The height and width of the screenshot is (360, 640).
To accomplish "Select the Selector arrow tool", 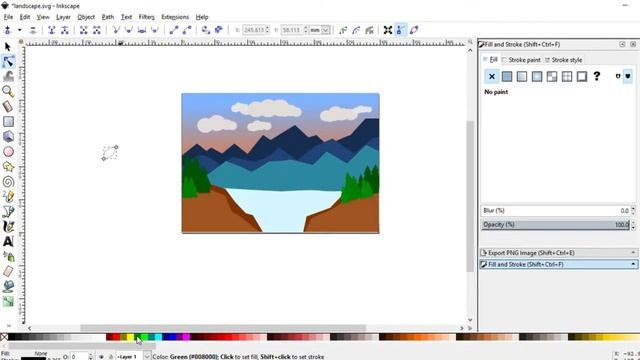I will click(x=8, y=47).
